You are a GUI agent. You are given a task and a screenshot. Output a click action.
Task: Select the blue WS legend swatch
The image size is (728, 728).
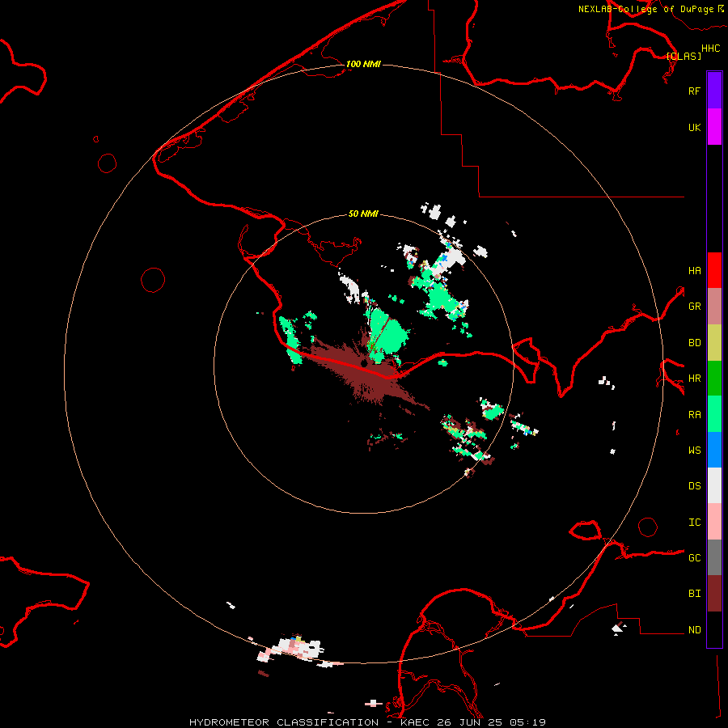714,450
